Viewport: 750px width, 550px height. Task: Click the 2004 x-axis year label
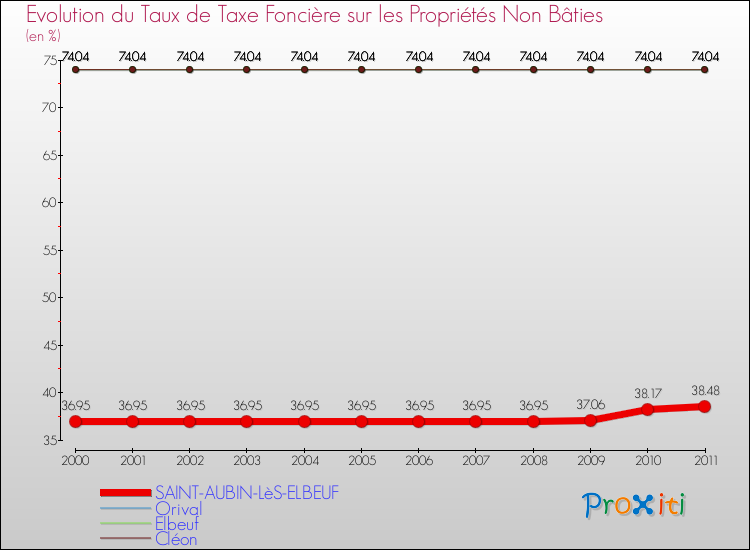click(305, 461)
